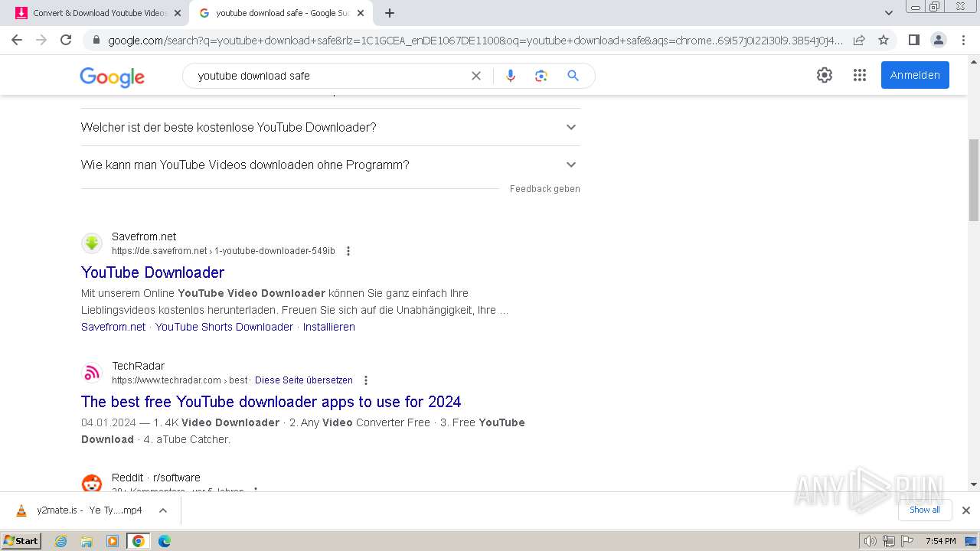Go back using the browser back arrow
The image size is (980, 551).
[x=17, y=40]
